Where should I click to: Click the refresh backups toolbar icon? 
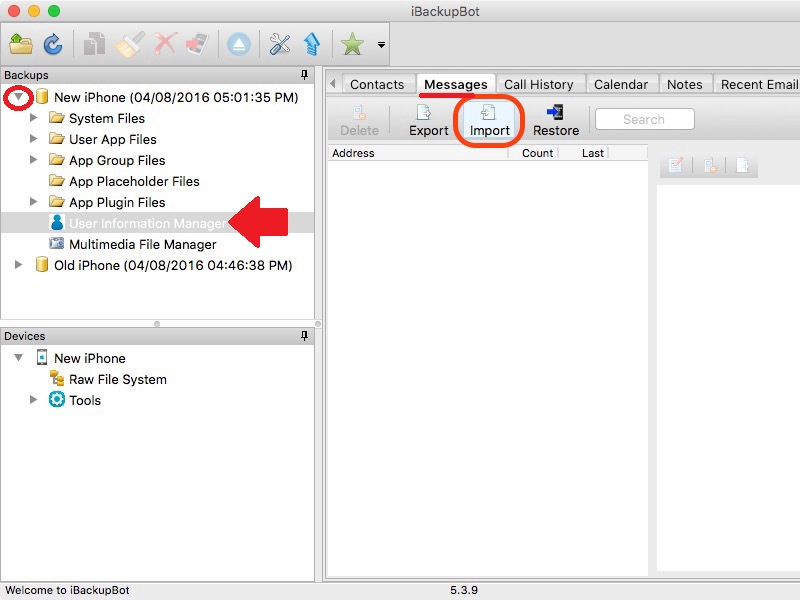pos(53,44)
